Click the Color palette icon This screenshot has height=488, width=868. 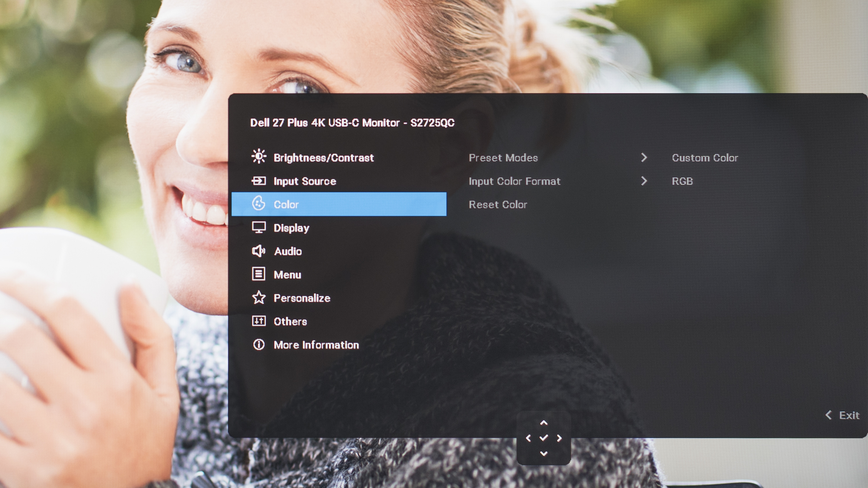coord(258,204)
